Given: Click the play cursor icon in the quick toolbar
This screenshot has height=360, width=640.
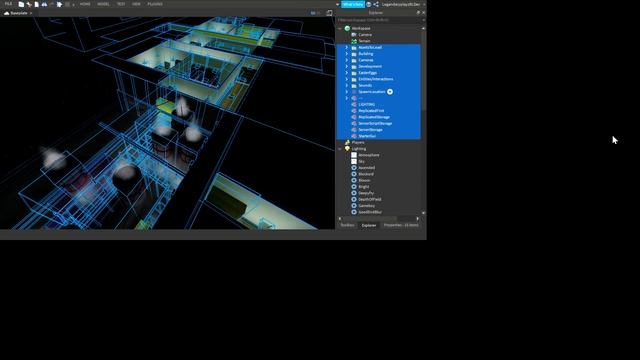Looking at the screenshot, I should [60, 4].
